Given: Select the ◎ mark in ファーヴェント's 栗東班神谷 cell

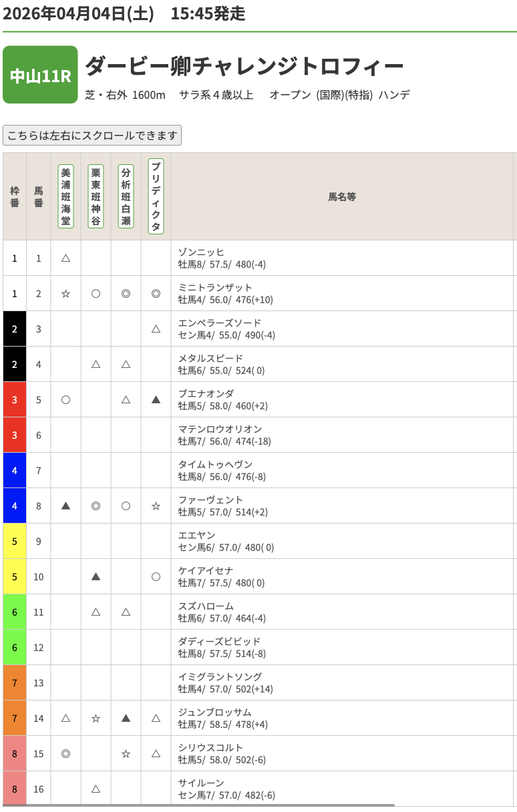Looking at the screenshot, I should pos(96,505).
